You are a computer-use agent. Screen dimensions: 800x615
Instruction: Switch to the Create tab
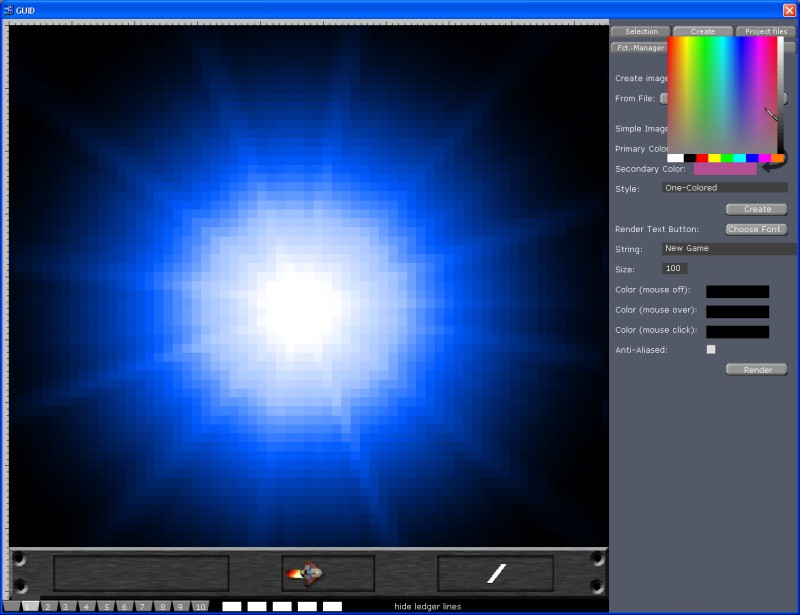[x=703, y=32]
